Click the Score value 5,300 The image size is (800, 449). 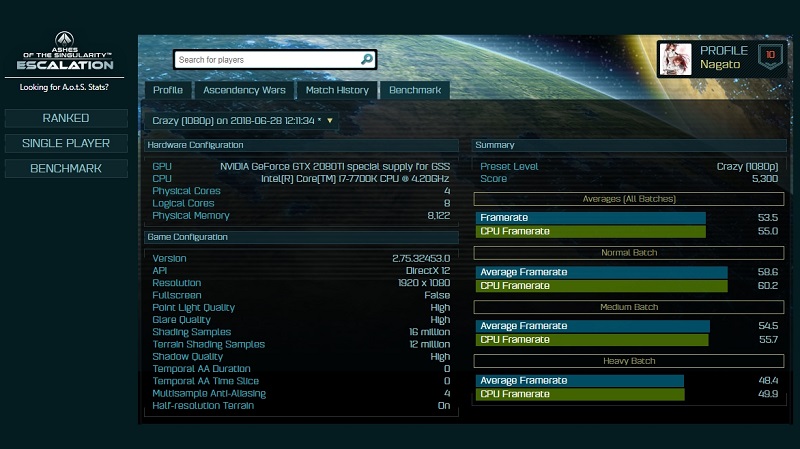click(765, 179)
